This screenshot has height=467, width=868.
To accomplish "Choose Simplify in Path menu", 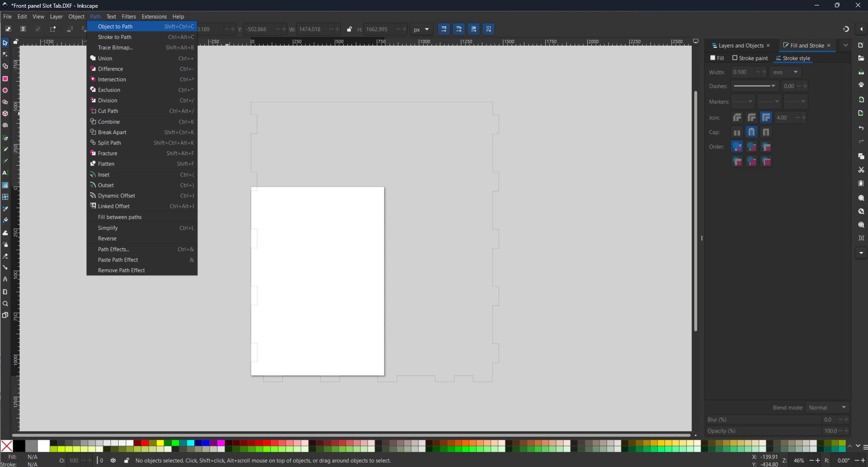I will click(x=142, y=228).
